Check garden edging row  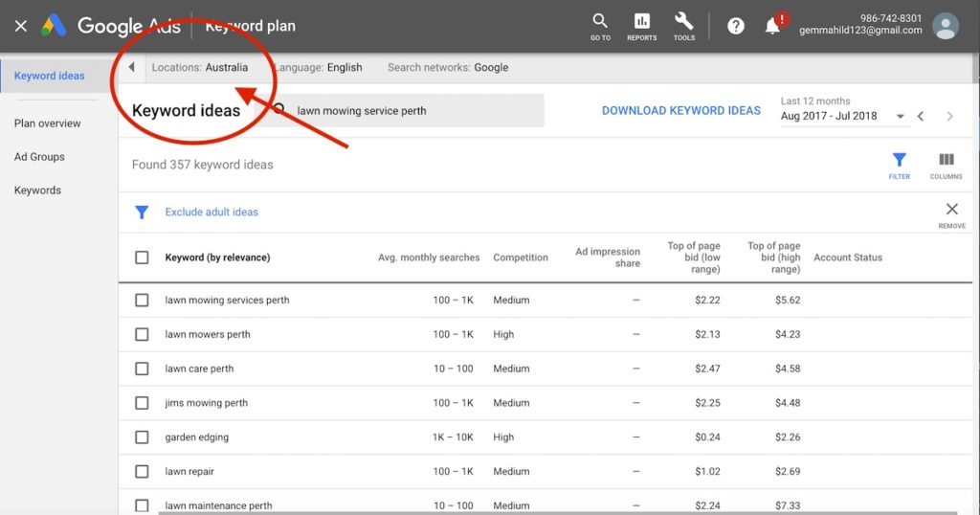[142, 437]
